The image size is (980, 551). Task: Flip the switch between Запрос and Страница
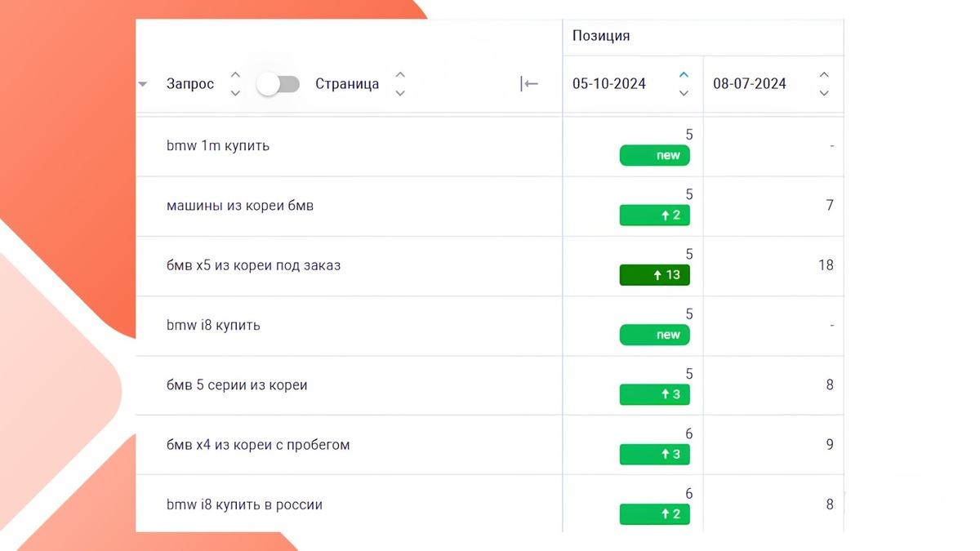(278, 83)
